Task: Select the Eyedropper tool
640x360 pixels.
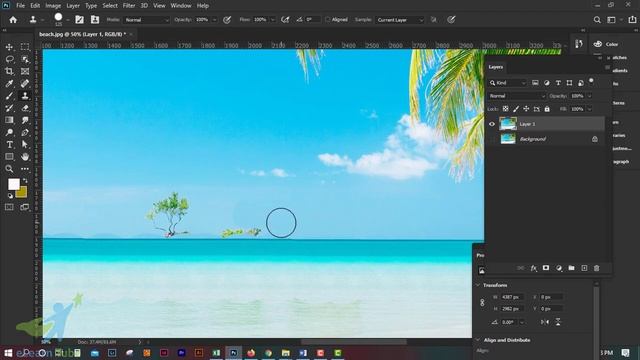Action: pyautogui.click(x=9, y=84)
